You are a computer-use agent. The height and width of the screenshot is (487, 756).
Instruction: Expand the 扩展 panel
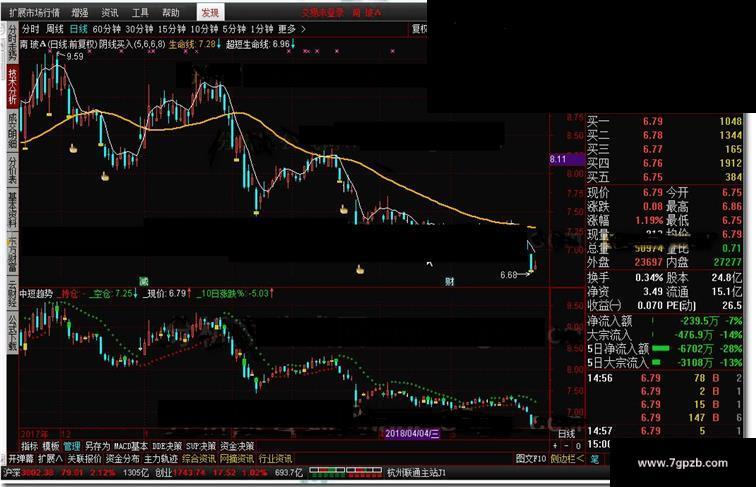click(x=50, y=459)
